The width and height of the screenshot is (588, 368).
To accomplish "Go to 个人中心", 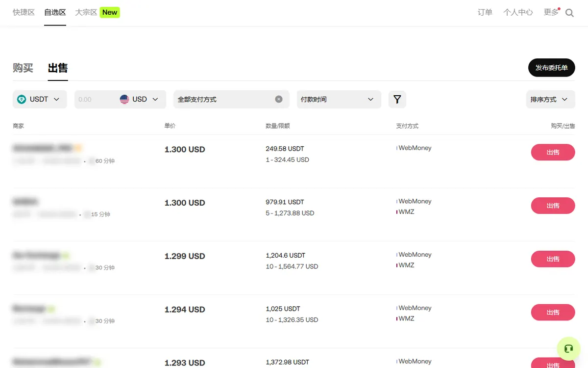I will pos(518,12).
